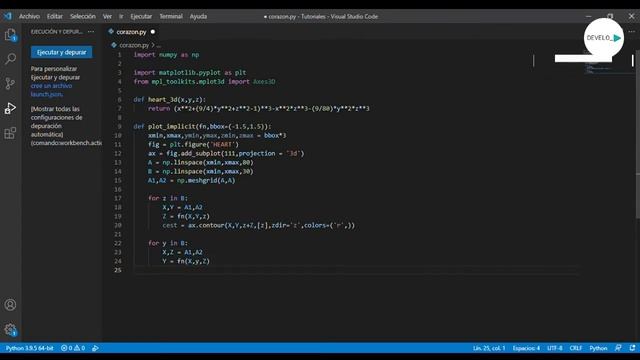Click the debug start icon in status bar
Image resolution: width=640 pixels, height=360 pixels.
pos(95,348)
